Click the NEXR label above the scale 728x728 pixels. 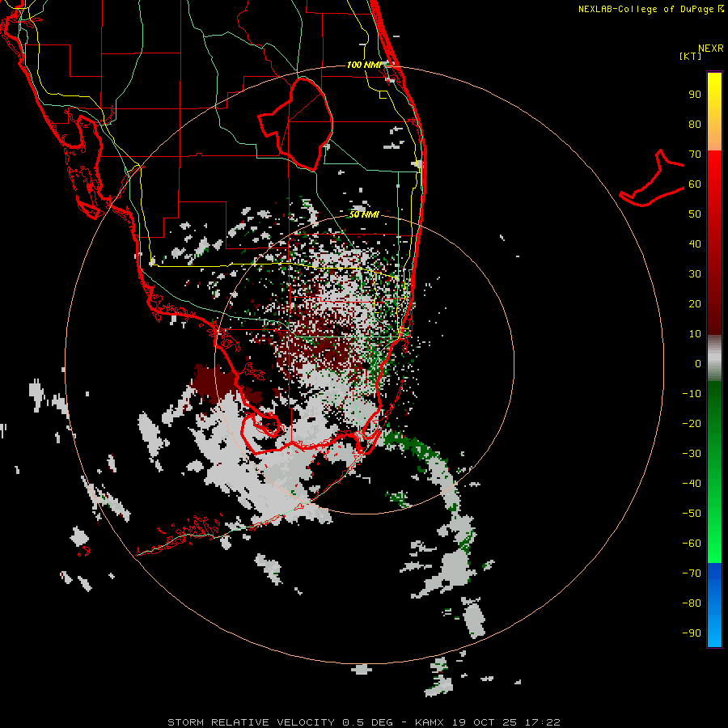click(711, 49)
